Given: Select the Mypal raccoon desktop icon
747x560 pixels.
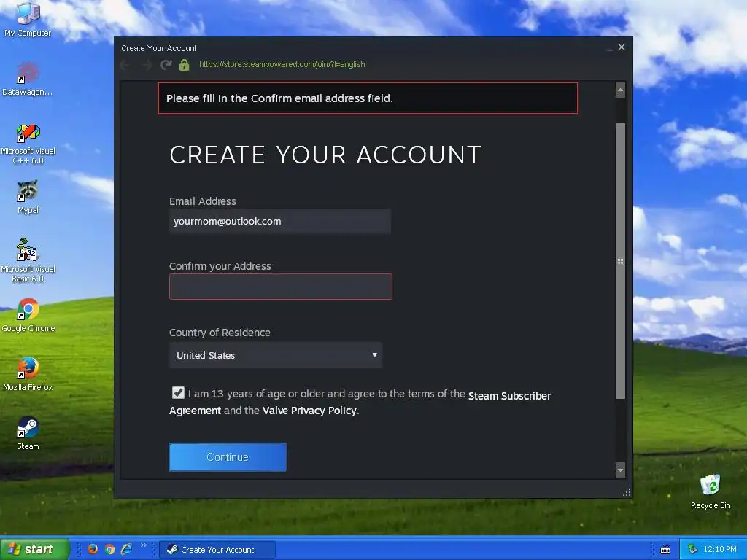Looking at the screenshot, I should 28,197.
